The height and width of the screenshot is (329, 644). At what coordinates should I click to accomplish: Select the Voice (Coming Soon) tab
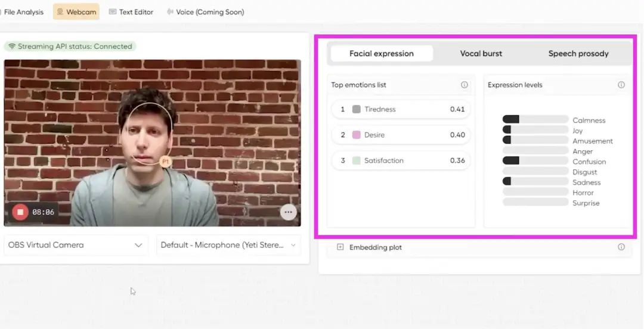tap(205, 12)
